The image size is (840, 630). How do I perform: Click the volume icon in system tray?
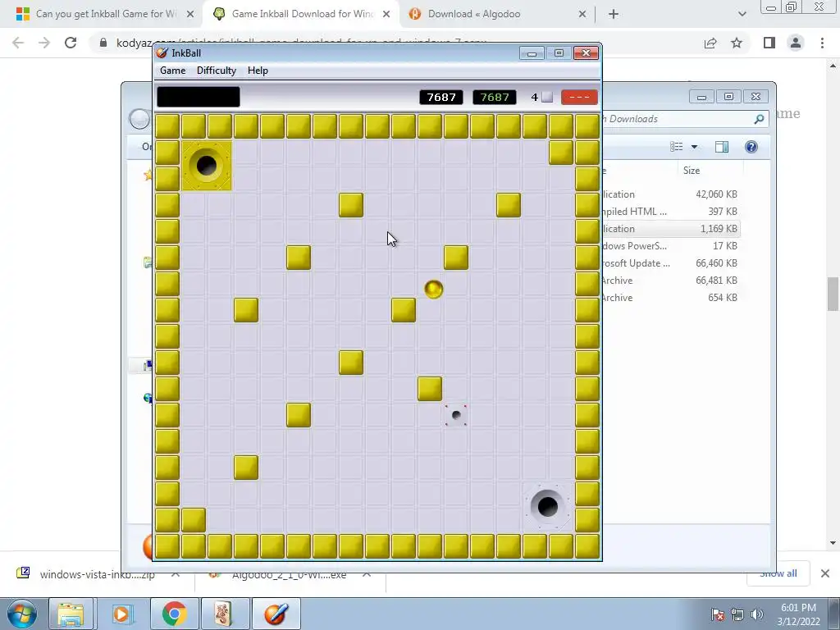pyautogui.click(x=756, y=614)
